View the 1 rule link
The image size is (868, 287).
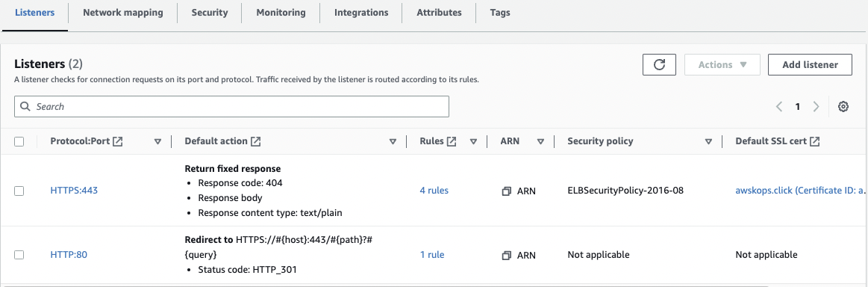(x=432, y=255)
